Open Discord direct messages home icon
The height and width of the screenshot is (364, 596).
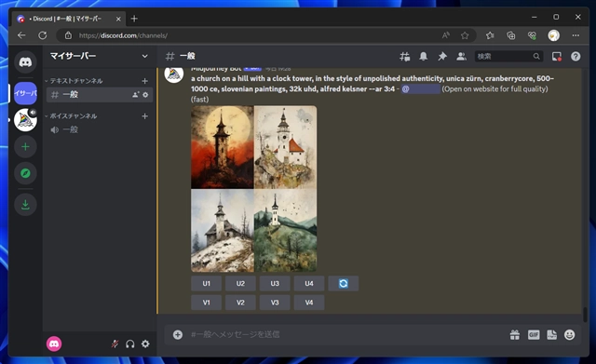(x=25, y=61)
